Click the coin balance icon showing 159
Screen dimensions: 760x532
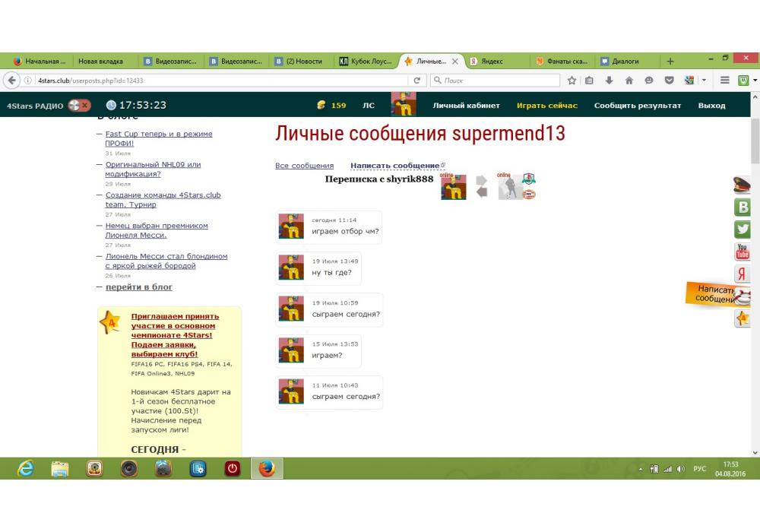(321, 105)
